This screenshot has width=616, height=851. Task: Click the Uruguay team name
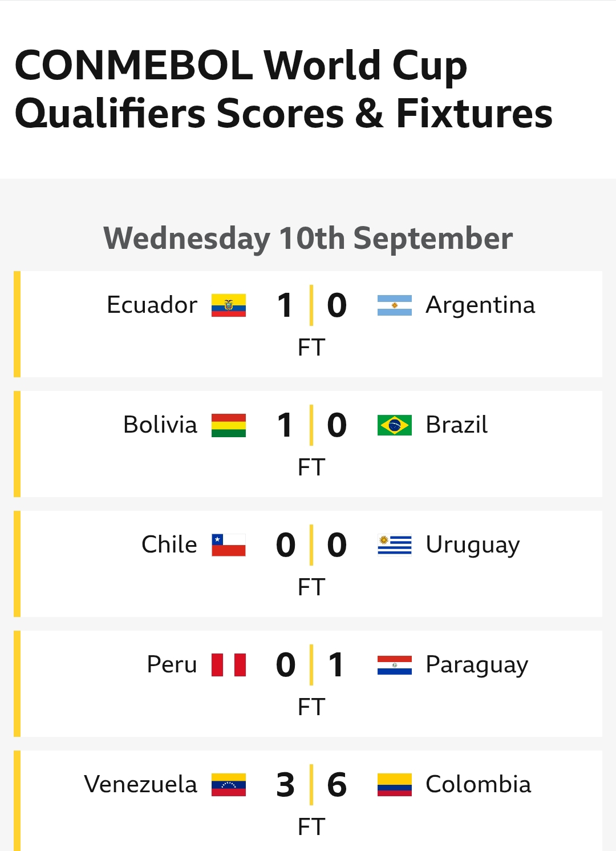[x=473, y=545]
